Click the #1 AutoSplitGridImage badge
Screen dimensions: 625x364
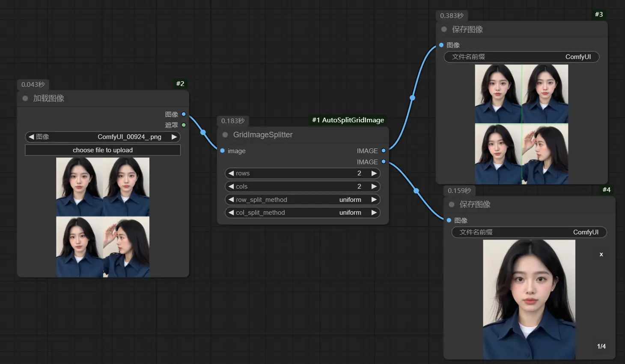[x=348, y=120]
